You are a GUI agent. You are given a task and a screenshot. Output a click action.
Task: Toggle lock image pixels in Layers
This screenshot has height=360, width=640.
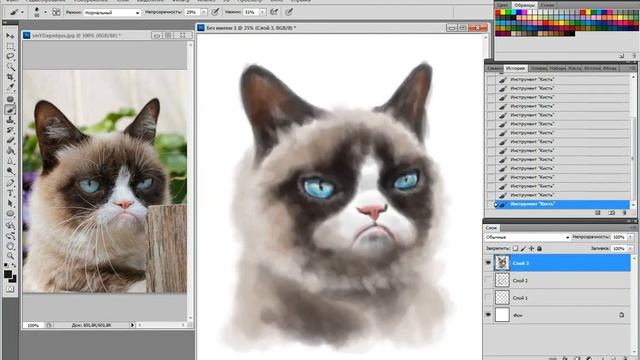[523, 248]
